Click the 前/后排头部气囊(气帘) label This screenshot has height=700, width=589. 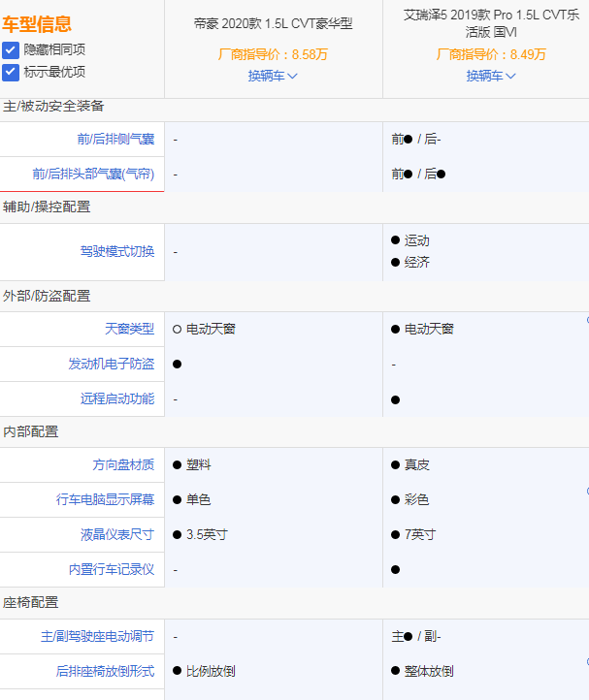pos(93,175)
